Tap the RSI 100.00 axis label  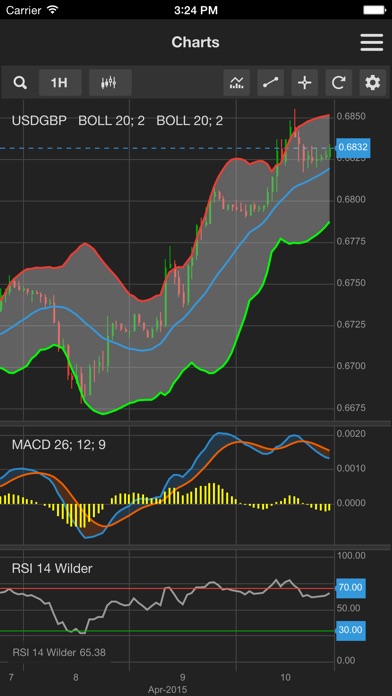point(352,555)
